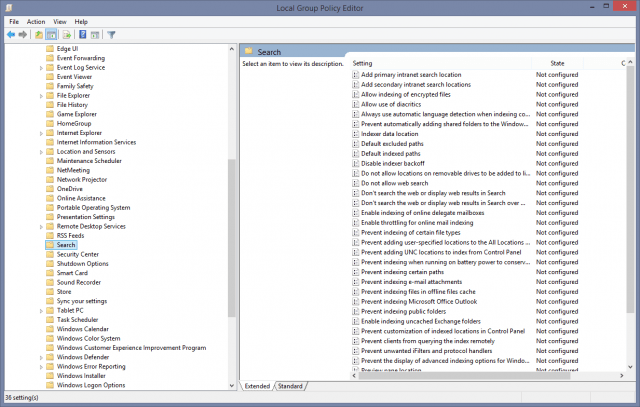Click the Forward arrow toolbar icon
This screenshot has height=407, width=640.
[x=23, y=35]
